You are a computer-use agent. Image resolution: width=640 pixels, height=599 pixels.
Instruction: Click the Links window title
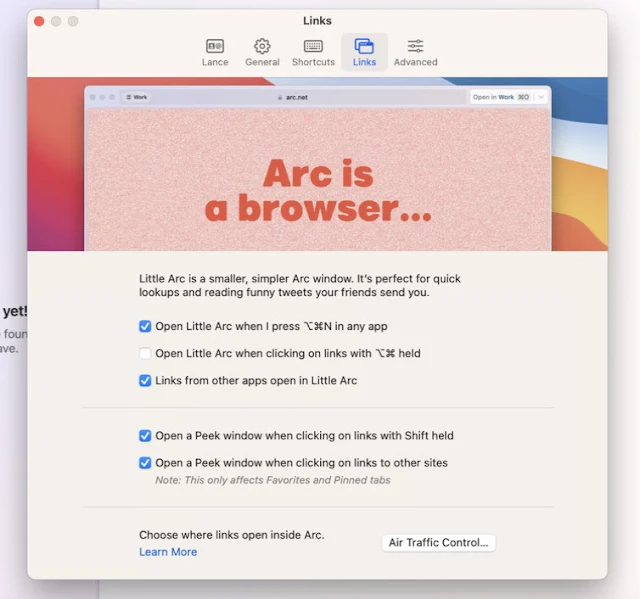click(x=317, y=21)
